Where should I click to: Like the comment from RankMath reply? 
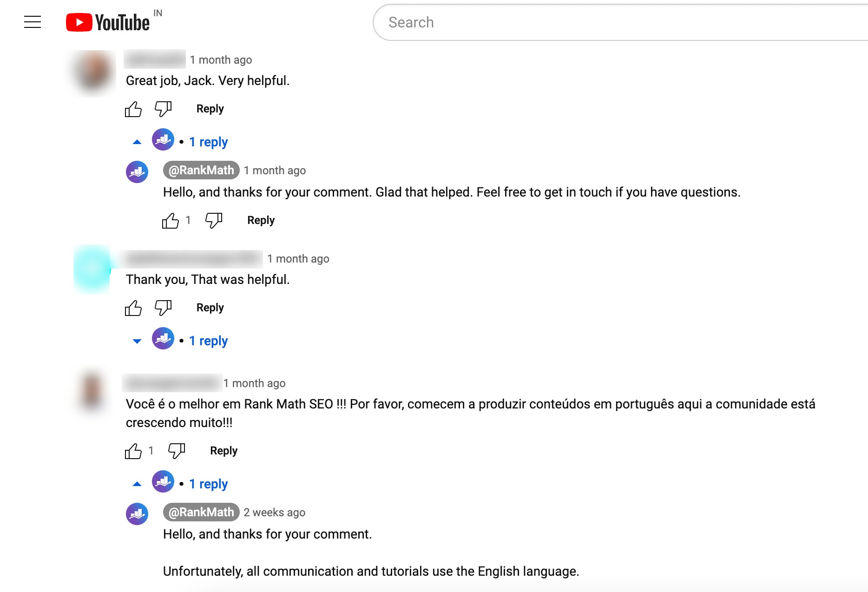pos(171,220)
